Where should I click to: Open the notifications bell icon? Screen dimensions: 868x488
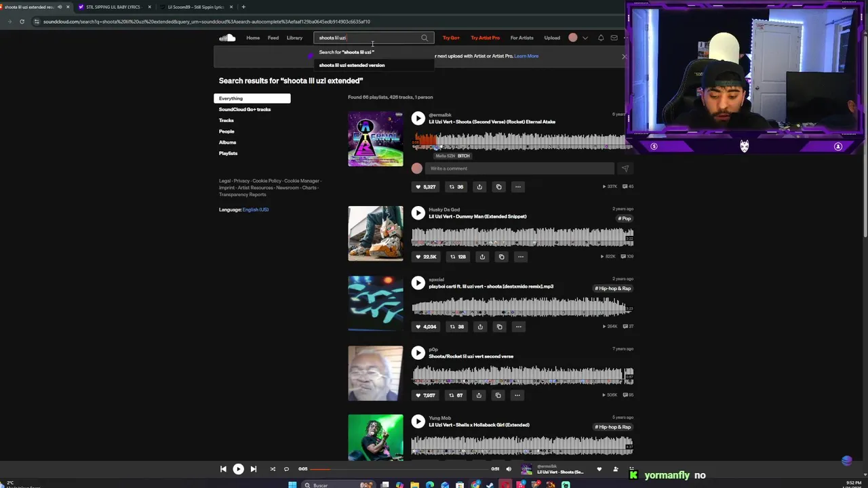601,38
